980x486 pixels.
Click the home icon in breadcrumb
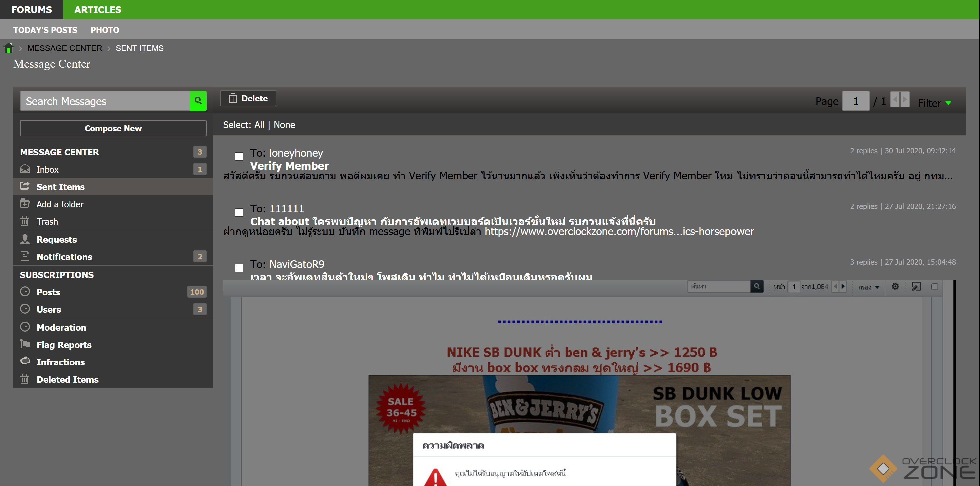coord(8,48)
